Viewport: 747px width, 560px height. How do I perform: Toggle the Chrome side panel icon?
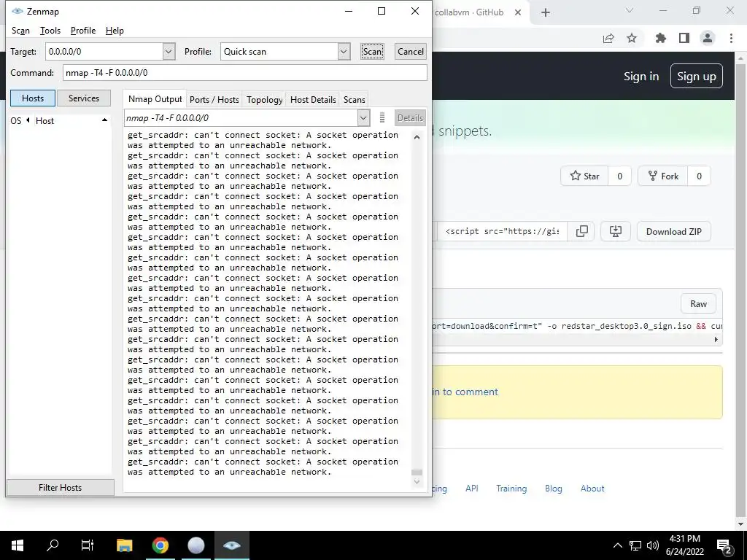(x=684, y=38)
